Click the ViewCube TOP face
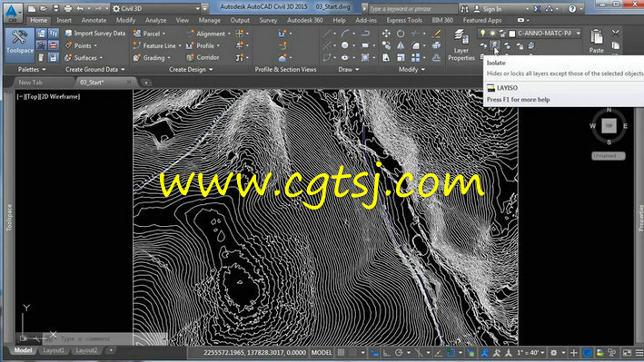The image size is (644, 362). pyautogui.click(x=609, y=125)
